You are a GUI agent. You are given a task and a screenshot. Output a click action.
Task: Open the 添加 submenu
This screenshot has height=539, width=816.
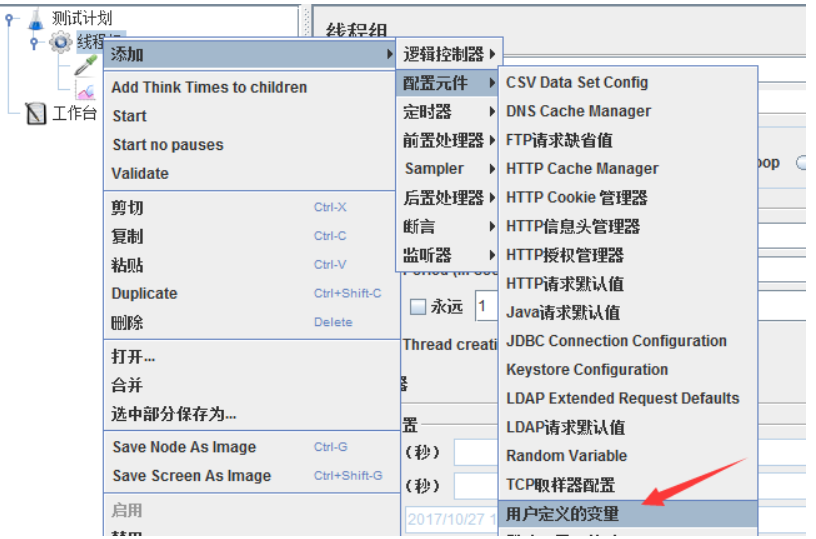(x=250, y=54)
